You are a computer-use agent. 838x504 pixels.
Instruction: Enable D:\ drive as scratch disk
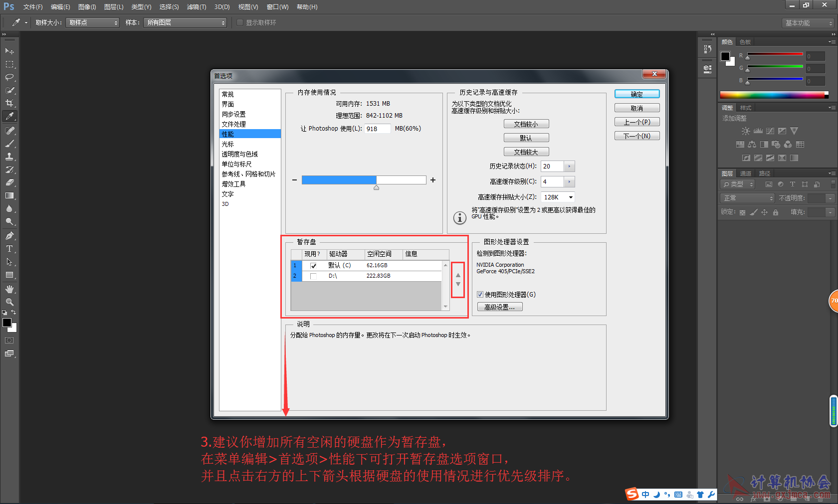pos(313,276)
